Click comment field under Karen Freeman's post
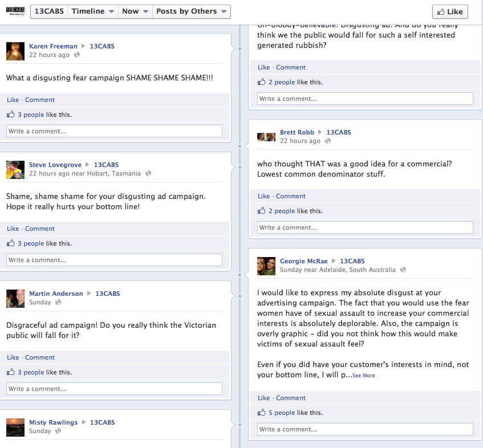This screenshot has height=448, width=483. coord(114,131)
